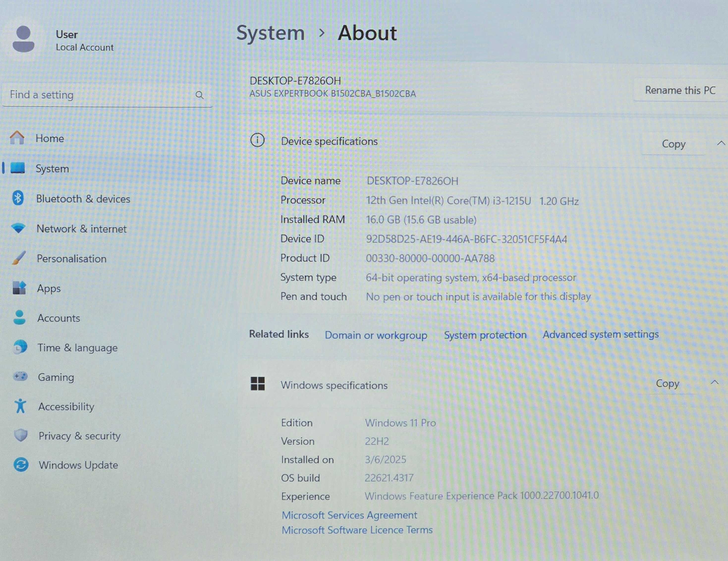Click Product ID value 00330-80000-00000-AA788
This screenshot has height=561, width=728.
pos(430,258)
